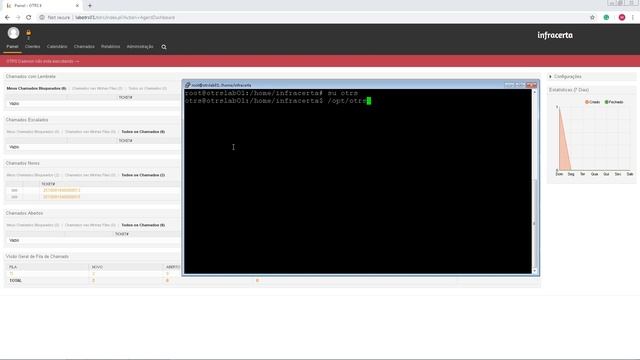
Task: Select Chamados nas Minhas Filas in Chamados Novos
Action: click(x=90, y=175)
